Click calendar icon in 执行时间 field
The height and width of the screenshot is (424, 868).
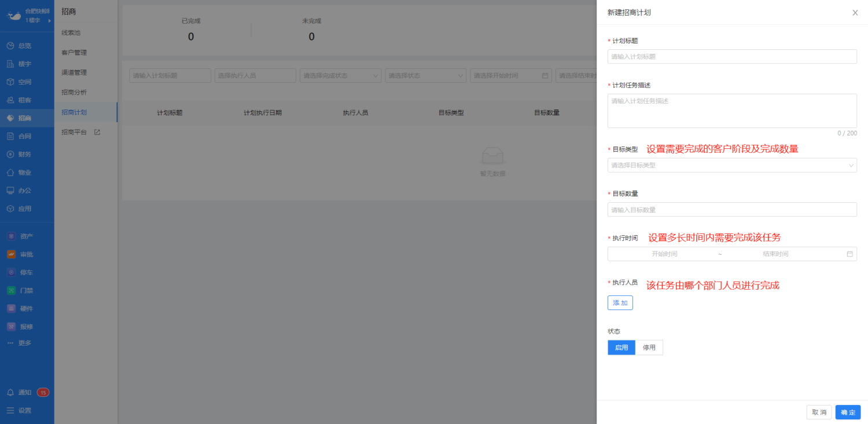(x=849, y=254)
